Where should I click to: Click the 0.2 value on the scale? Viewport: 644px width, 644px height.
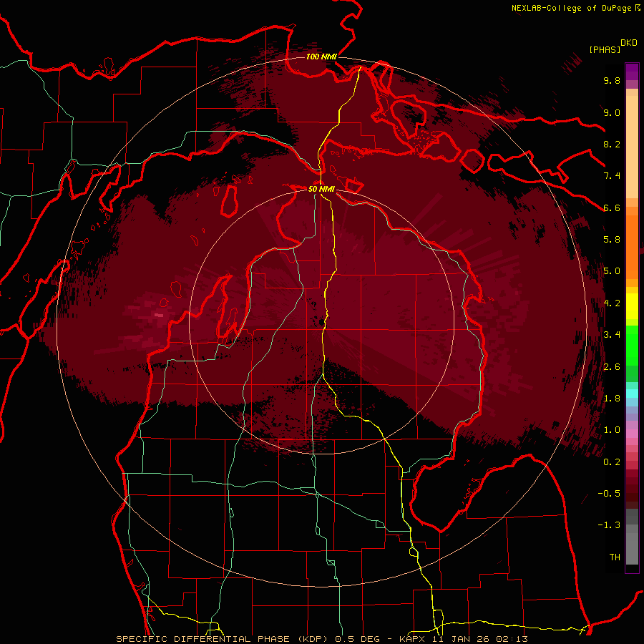point(612,462)
